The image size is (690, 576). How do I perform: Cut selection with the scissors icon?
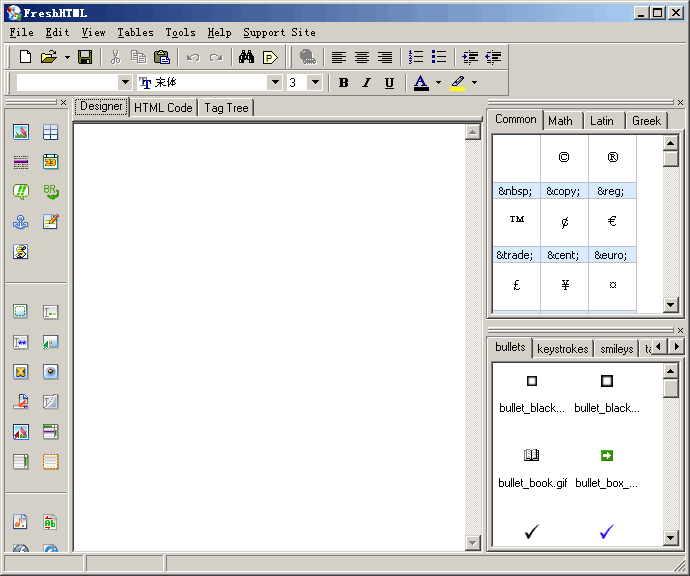[x=115, y=57]
